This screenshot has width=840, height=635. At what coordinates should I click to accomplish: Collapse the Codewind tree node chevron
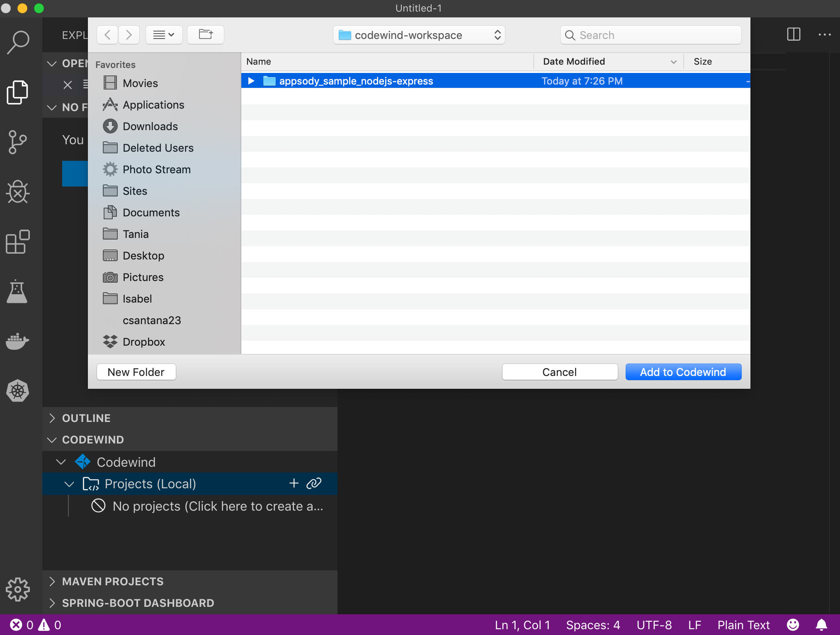(61, 462)
